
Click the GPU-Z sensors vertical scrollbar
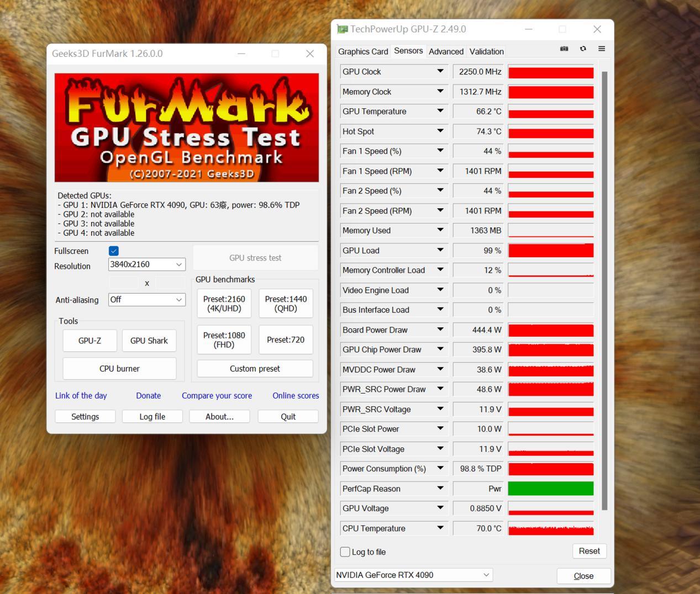tap(604, 291)
